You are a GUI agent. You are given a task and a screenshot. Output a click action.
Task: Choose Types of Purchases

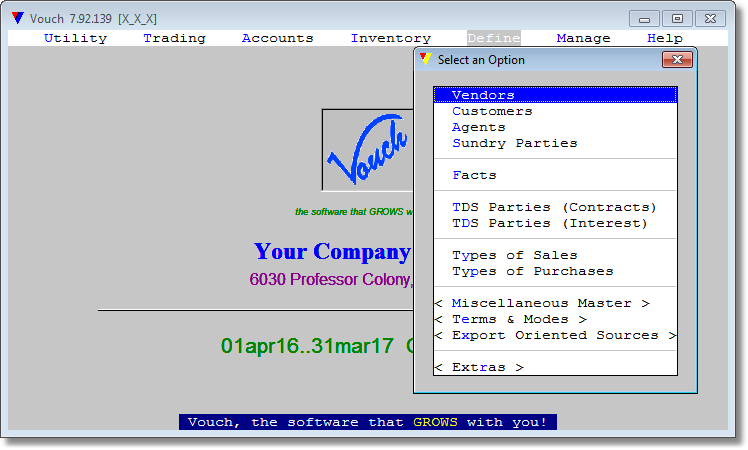point(555,272)
